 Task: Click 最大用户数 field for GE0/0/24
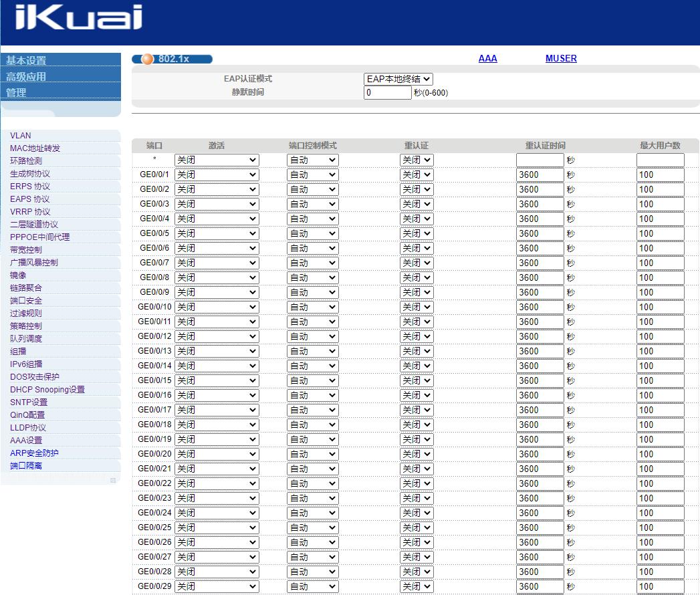[661, 513]
